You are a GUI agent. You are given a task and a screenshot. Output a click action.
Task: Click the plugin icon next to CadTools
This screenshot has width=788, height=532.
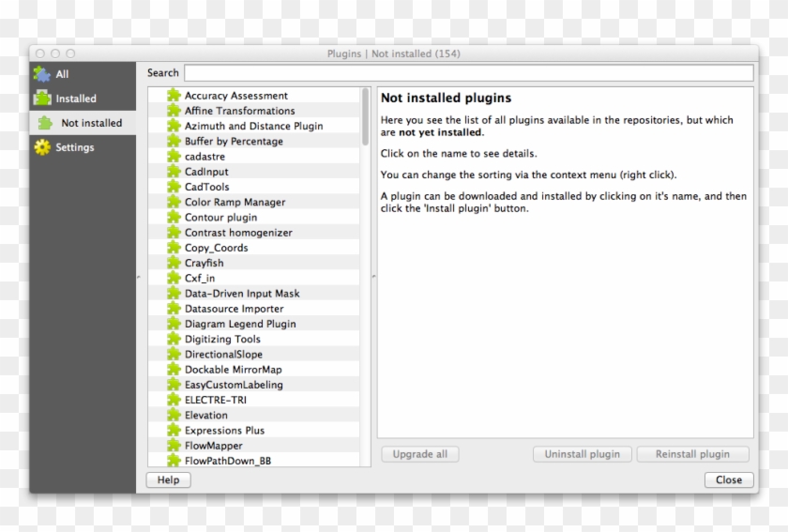coord(174,187)
